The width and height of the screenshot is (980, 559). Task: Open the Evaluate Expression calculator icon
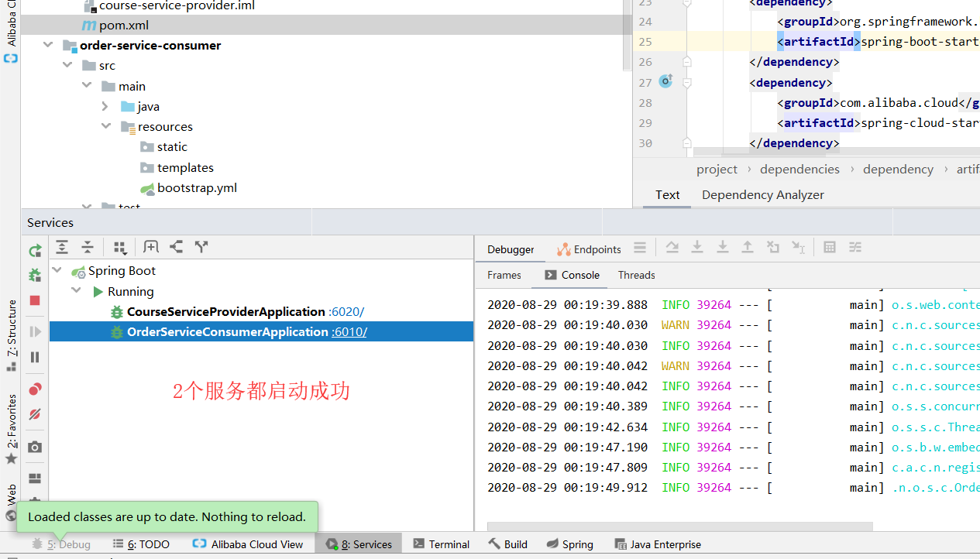pos(830,247)
